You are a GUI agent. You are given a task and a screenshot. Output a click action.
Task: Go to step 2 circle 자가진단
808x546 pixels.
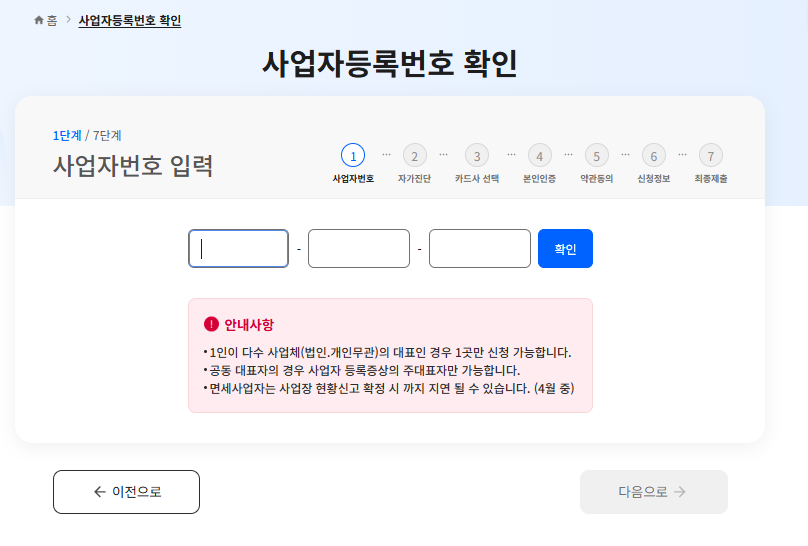pos(414,155)
